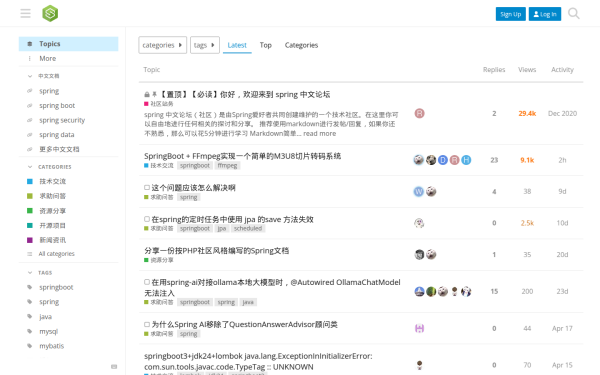
Task: Click link icon beside 更多中文文档
Action: (30, 149)
